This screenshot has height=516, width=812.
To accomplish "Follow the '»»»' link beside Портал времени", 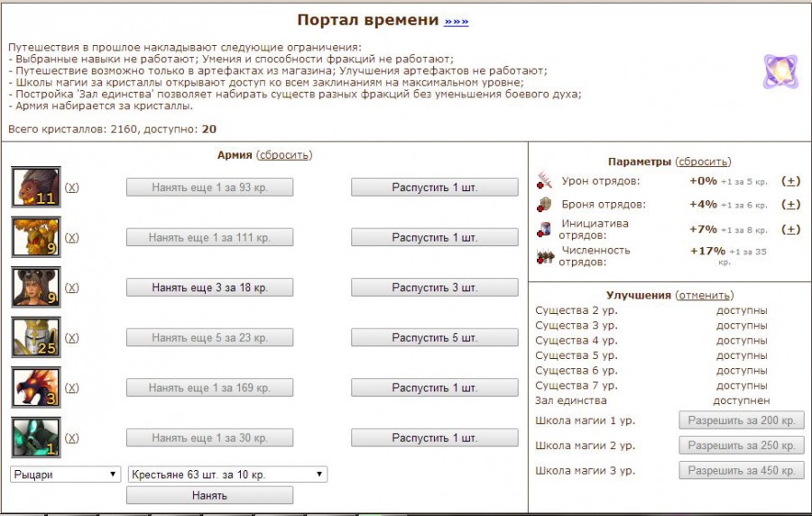I will 457,22.
